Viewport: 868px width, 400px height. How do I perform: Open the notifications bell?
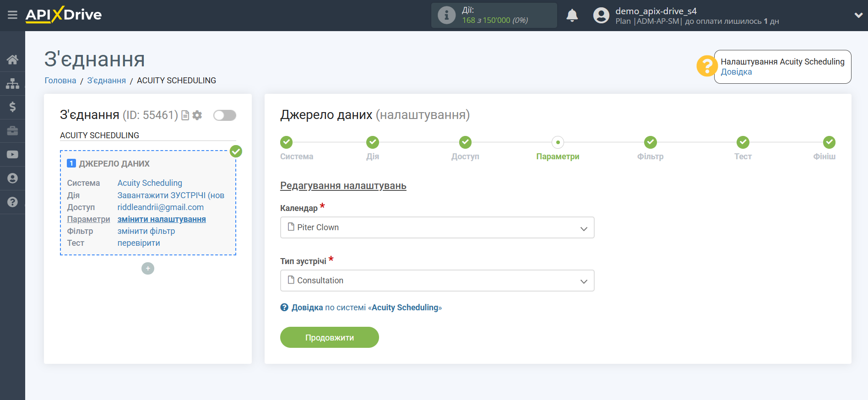click(572, 15)
